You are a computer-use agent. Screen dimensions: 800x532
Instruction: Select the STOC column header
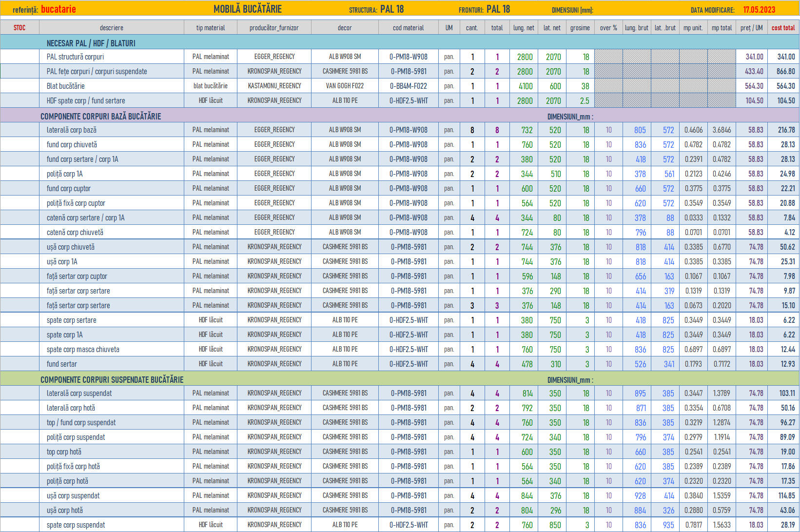tap(20, 28)
